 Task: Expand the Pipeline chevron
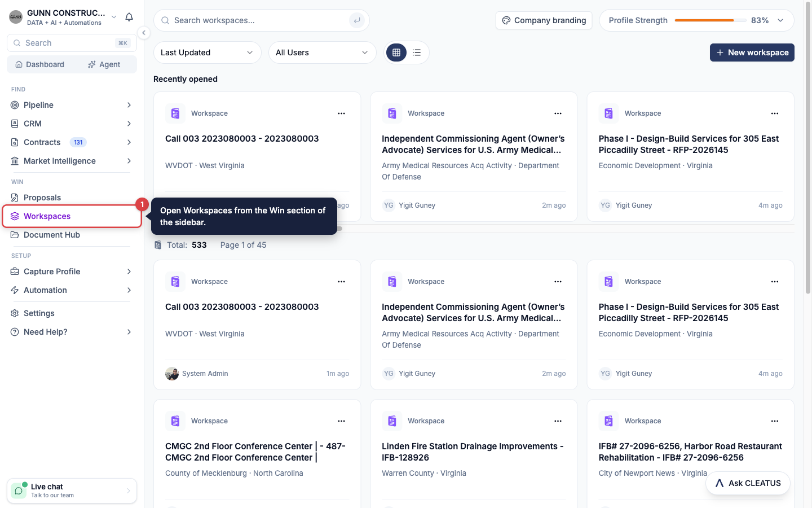tap(129, 105)
